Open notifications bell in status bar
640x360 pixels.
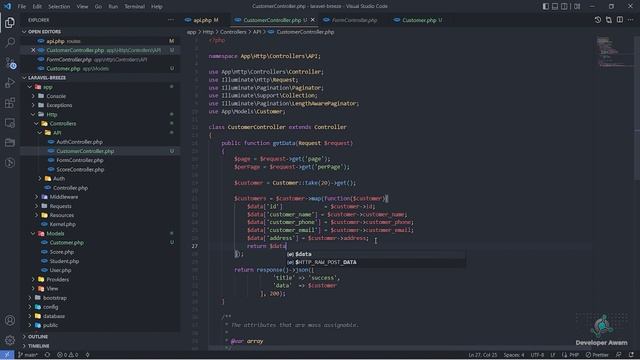click(x=631, y=355)
